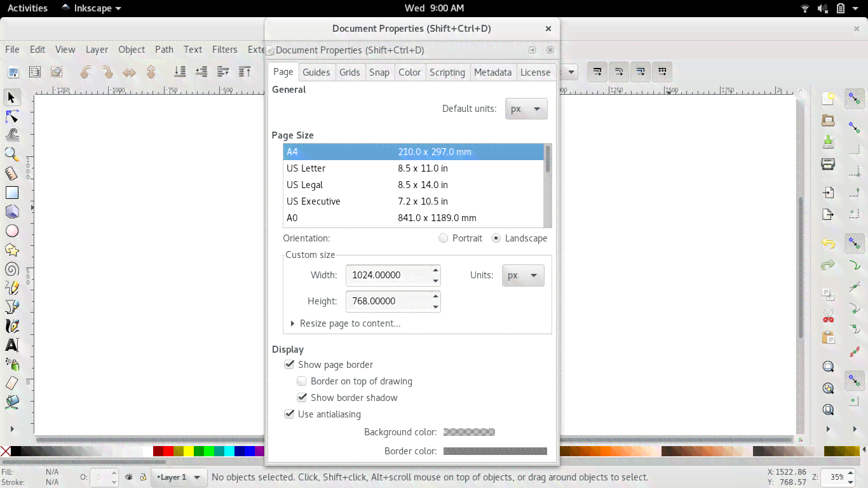Image resolution: width=868 pixels, height=488 pixels.
Task: Increase the Width value stepper
Action: [435, 270]
